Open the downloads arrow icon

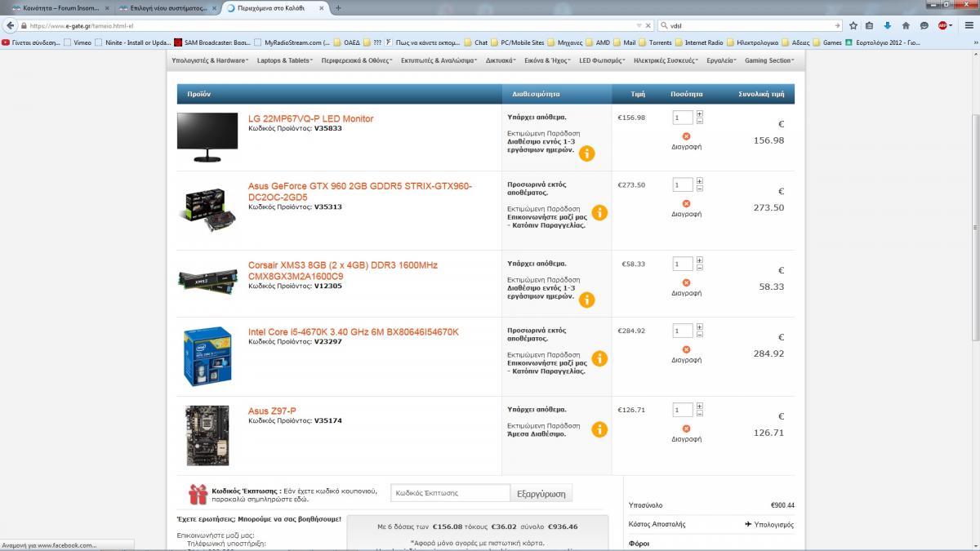point(888,25)
